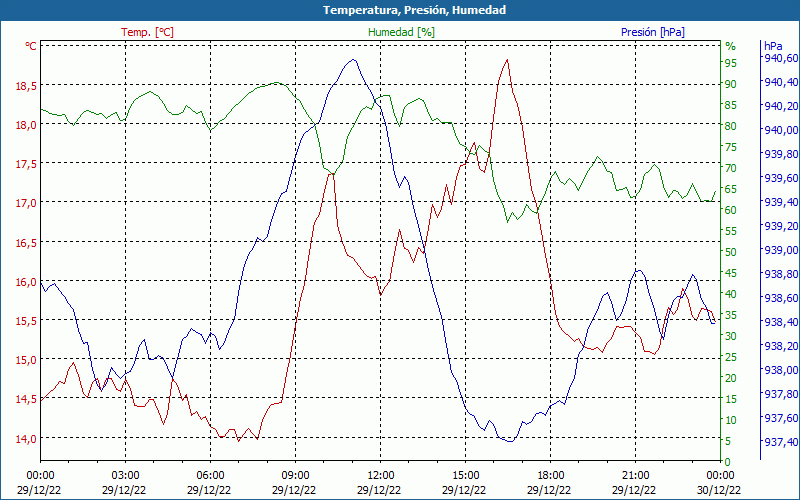
Task: Click the '10' humidity axis value
Action: point(731,420)
